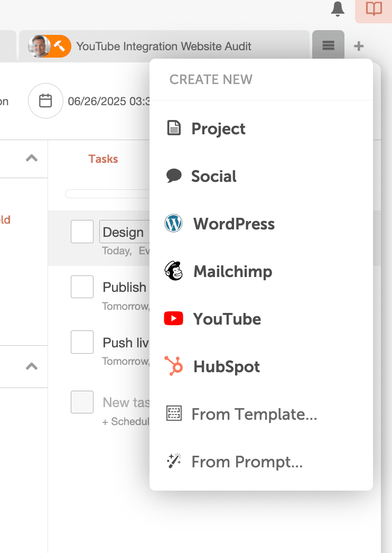Click Tomorrow label under Push live

126,361
